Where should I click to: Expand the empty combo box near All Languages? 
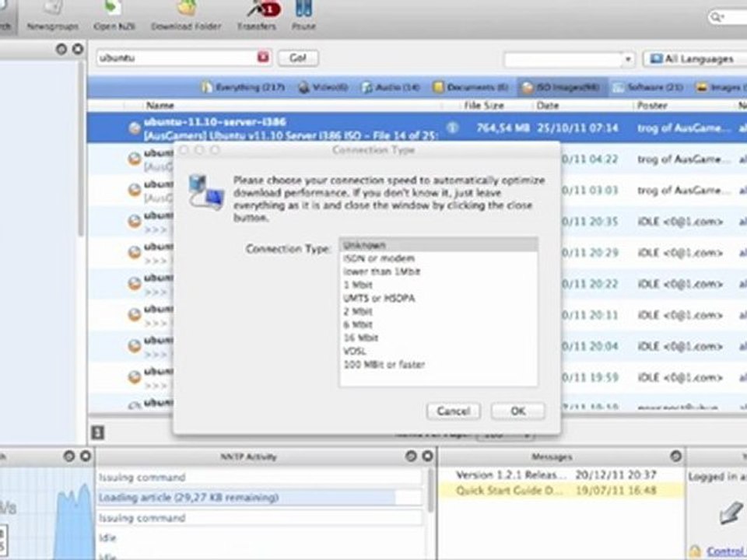pos(628,60)
